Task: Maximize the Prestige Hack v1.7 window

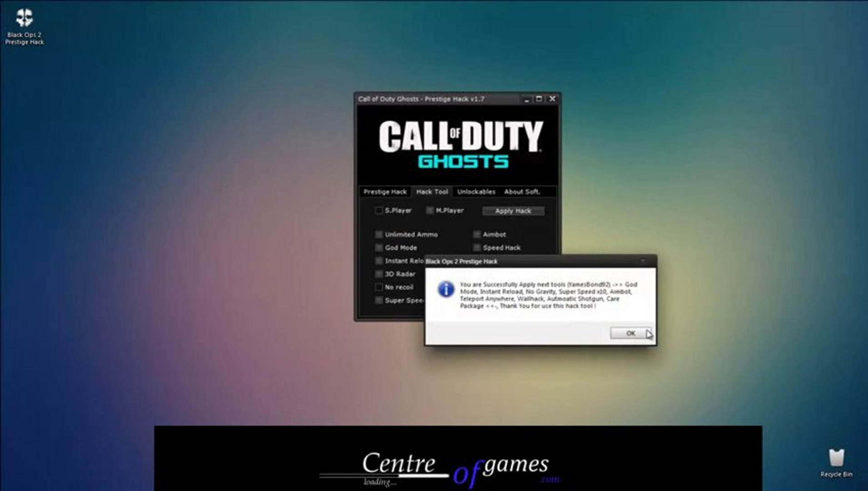Action: (539, 99)
